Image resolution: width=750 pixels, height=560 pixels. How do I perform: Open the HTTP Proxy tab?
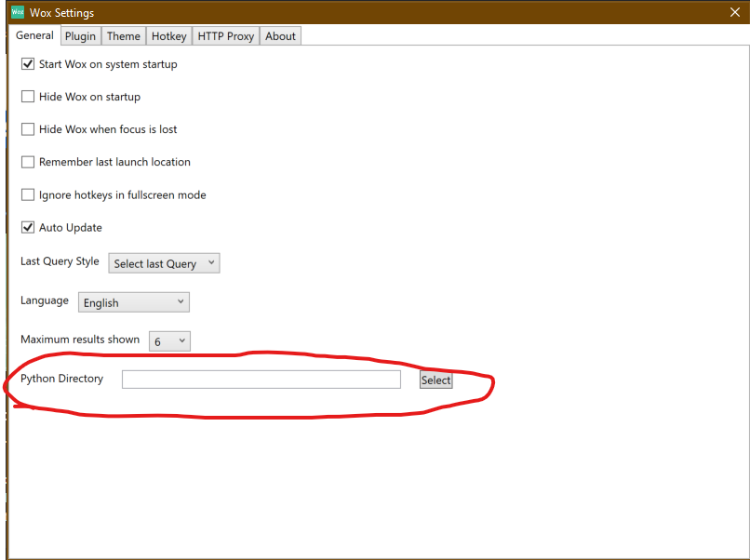click(x=225, y=35)
